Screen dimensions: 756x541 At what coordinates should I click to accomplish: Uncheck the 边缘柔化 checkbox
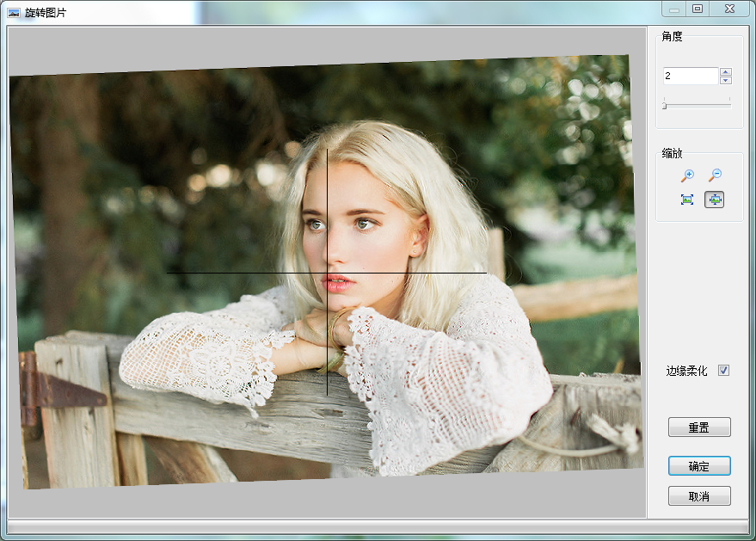pyautogui.click(x=724, y=371)
